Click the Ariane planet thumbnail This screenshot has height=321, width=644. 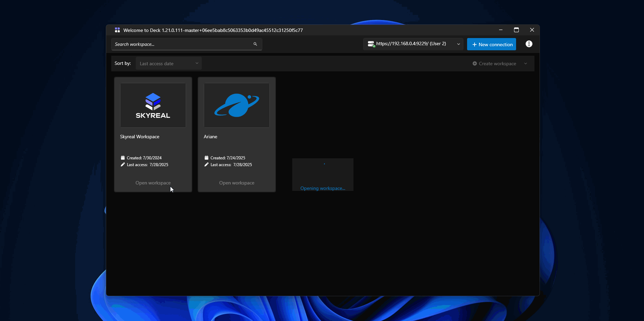click(236, 105)
